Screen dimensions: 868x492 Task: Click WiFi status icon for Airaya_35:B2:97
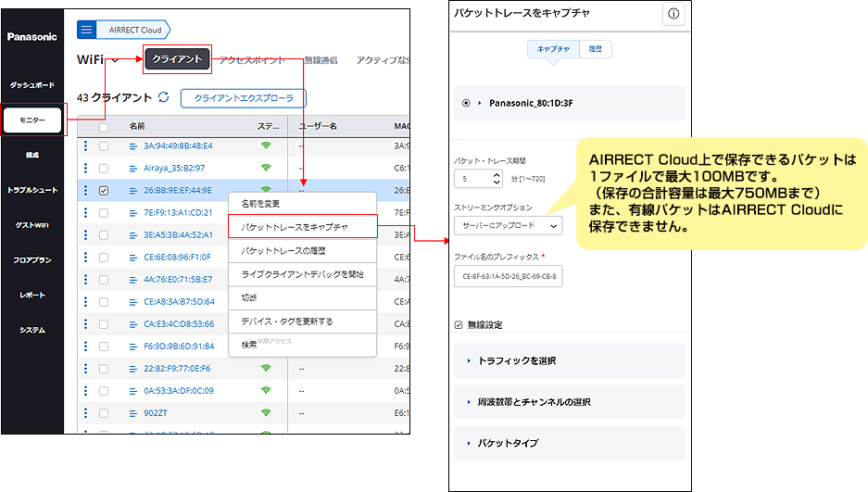click(x=266, y=168)
